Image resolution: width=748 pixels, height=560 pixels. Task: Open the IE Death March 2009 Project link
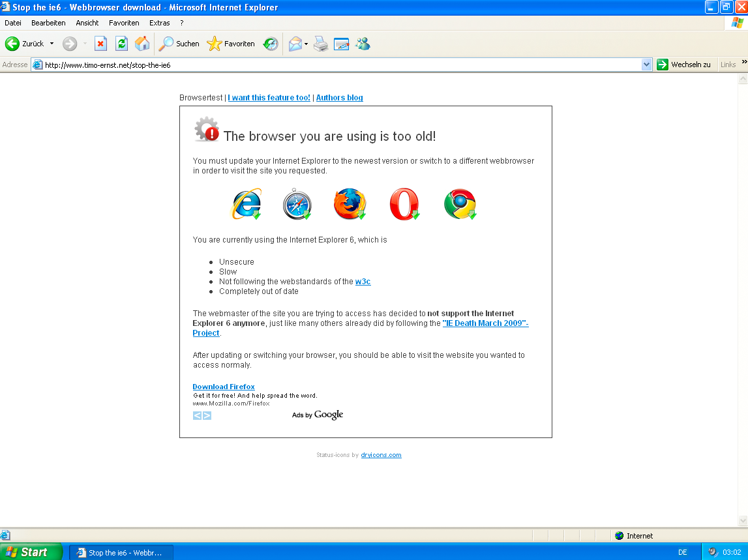coord(486,323)
